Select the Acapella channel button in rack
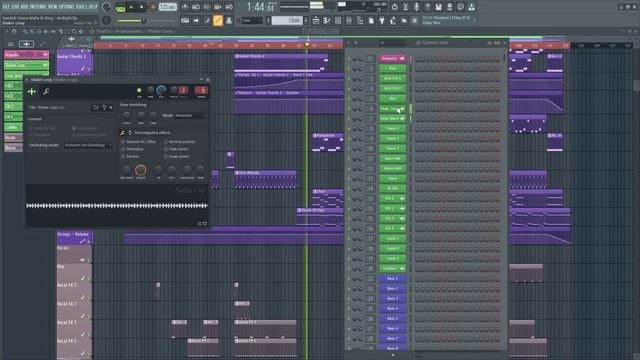Image resolution: width=640 pixels, height=360 pixels. click(392, 58)
